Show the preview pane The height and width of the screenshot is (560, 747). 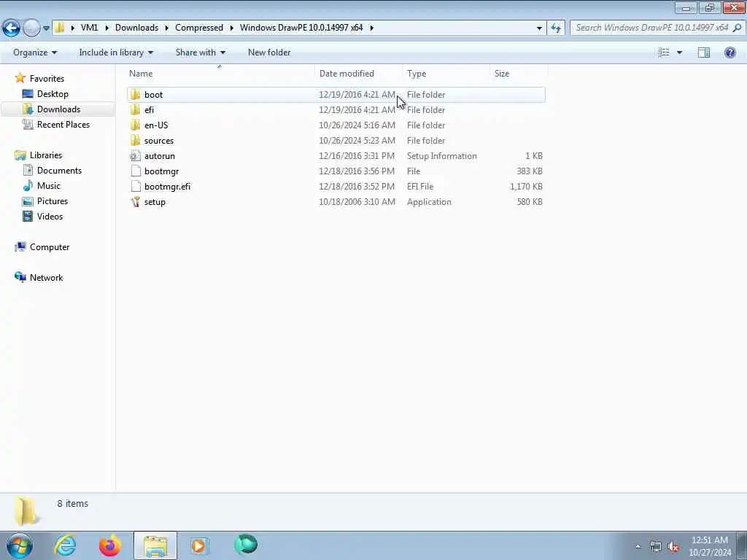point(704,52)
